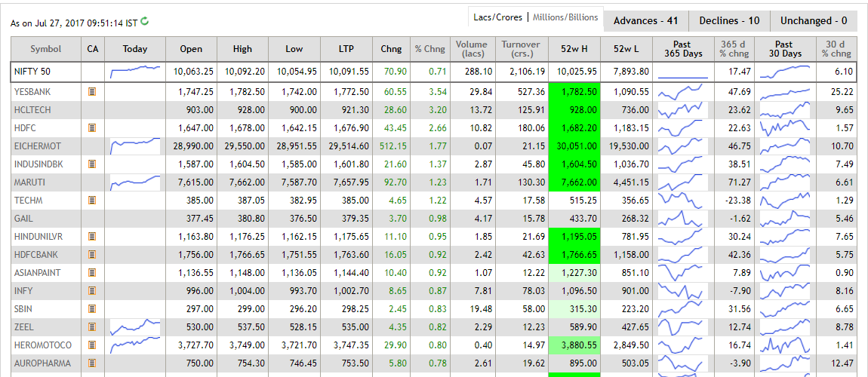This screenshot has width=868, height=377.
Task: Open EICHERMOT stock link
Action: 38,146
